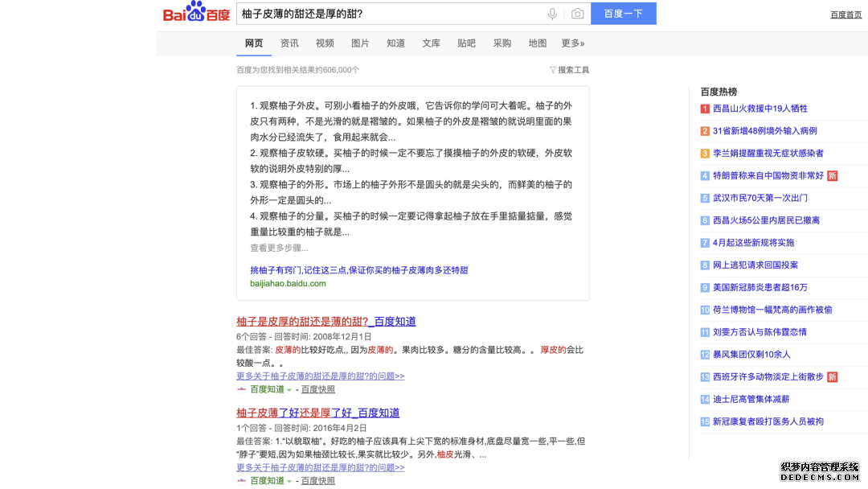Open the 更多 navigation dropdown

point(571,43)
